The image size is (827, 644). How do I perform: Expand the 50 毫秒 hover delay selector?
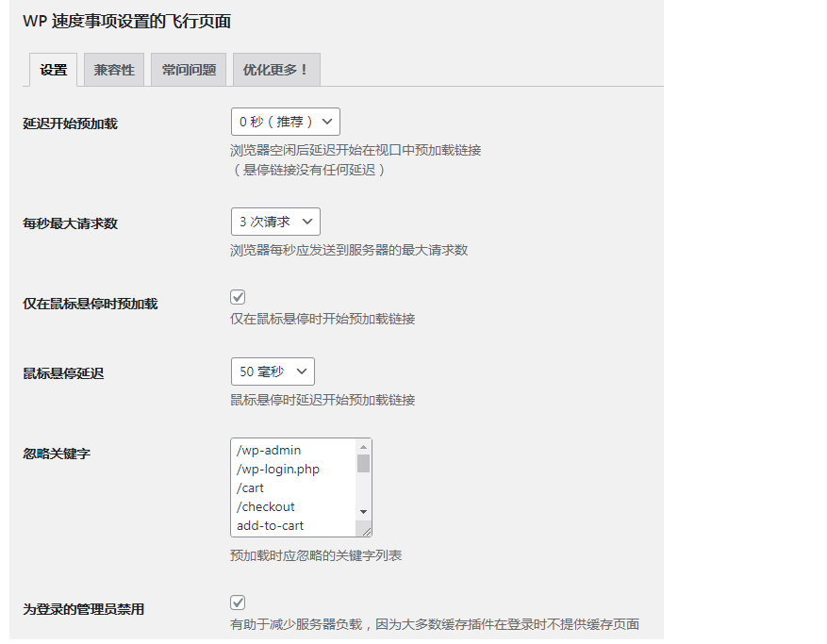(300, 371)
